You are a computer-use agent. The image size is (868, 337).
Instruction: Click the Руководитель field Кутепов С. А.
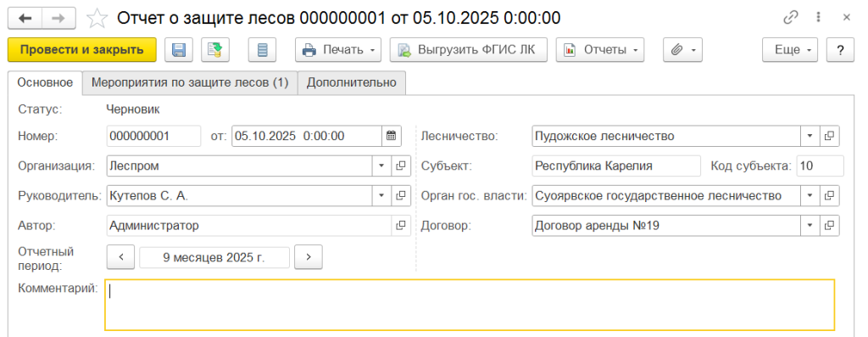coord(239,195)
